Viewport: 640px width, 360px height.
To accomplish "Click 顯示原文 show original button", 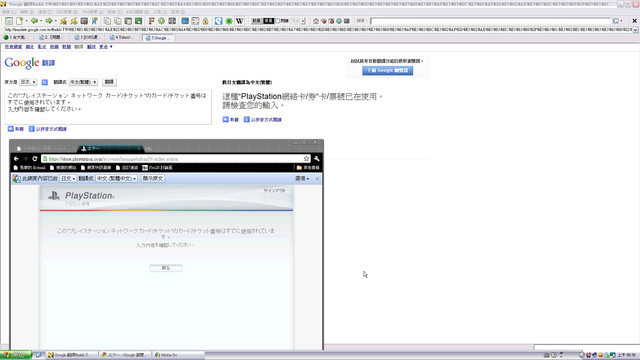I will pos(153,178).
